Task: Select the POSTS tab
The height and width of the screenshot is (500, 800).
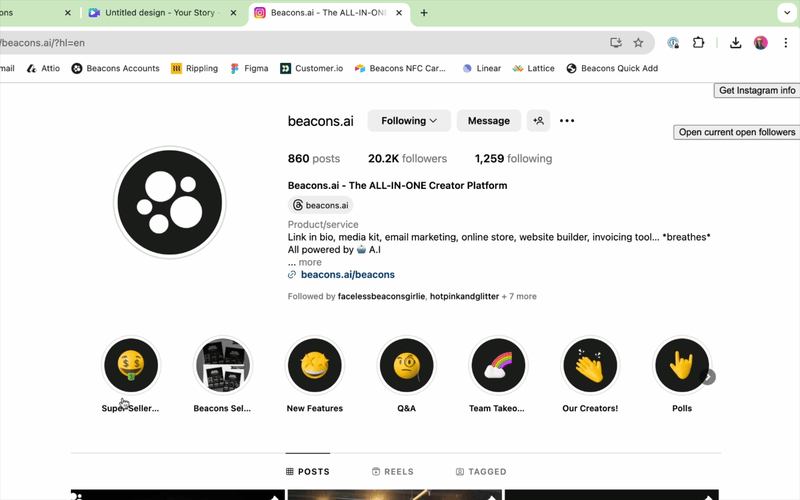Action: point(308,471)
